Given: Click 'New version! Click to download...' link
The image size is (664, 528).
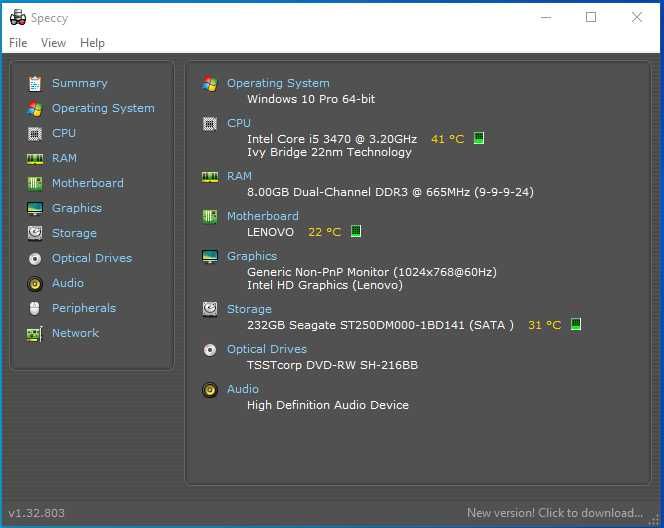Looking at the screenshot, I should 555,513.
